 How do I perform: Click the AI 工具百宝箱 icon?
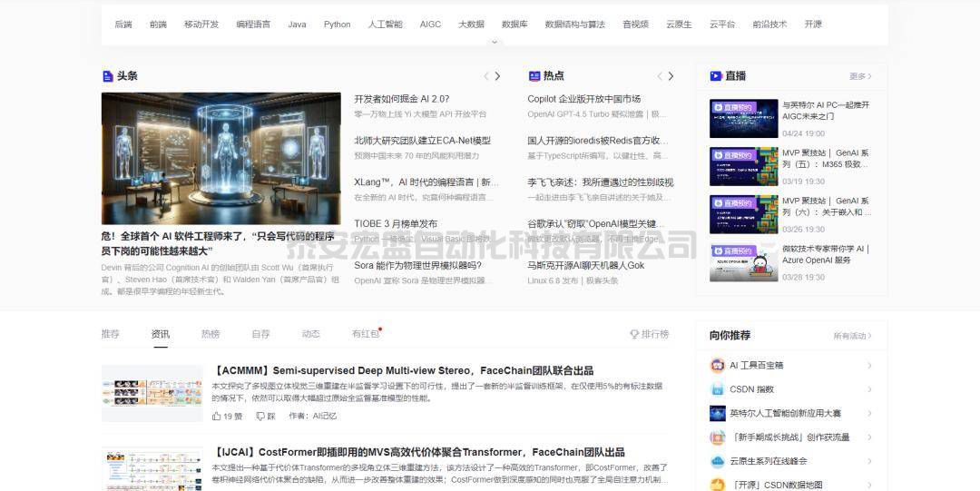[717, 366]
